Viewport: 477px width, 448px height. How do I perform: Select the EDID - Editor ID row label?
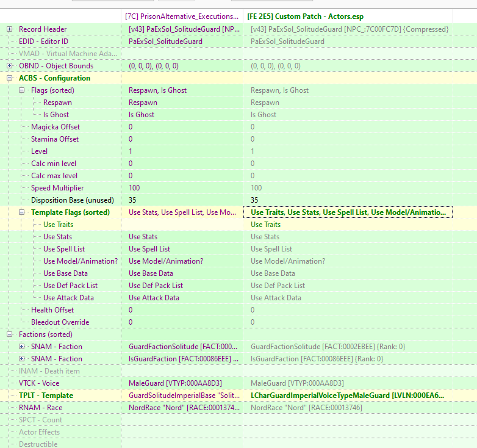click(43, 42)
